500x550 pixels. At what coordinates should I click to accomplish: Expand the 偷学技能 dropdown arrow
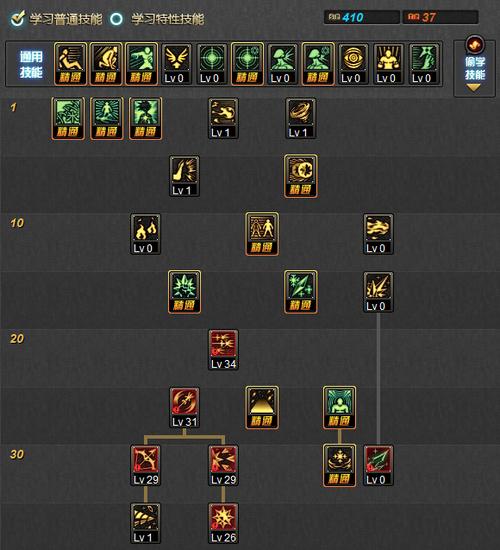(x=473, y=88)
